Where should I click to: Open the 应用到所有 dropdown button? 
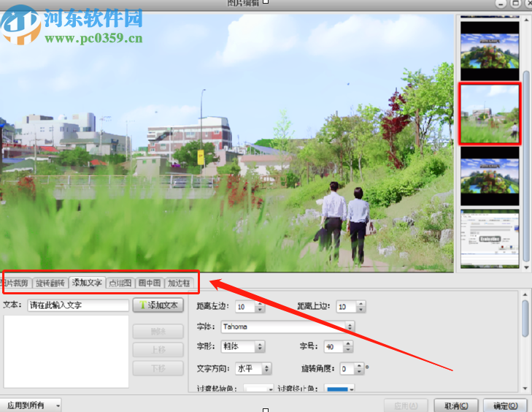(x=31, y=405)
